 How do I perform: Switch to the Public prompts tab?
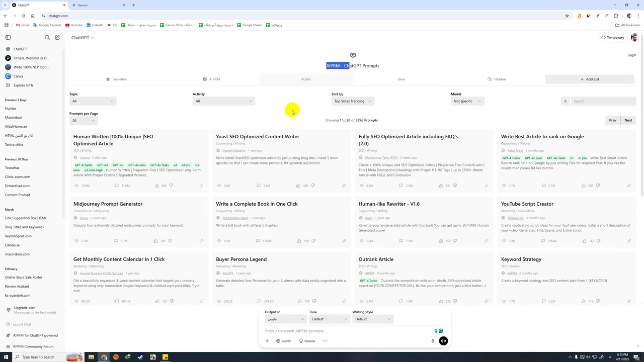pos(306,79)
